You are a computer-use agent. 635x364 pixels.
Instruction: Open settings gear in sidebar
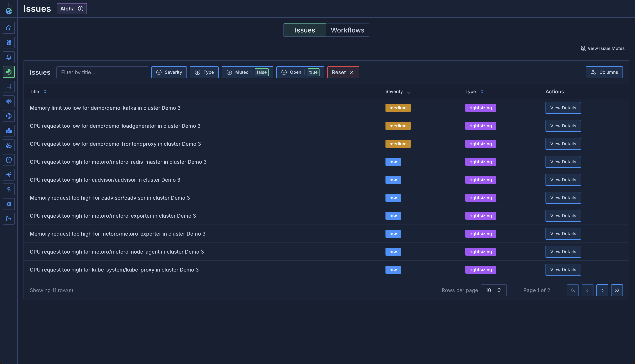click(x=9, y=204)
